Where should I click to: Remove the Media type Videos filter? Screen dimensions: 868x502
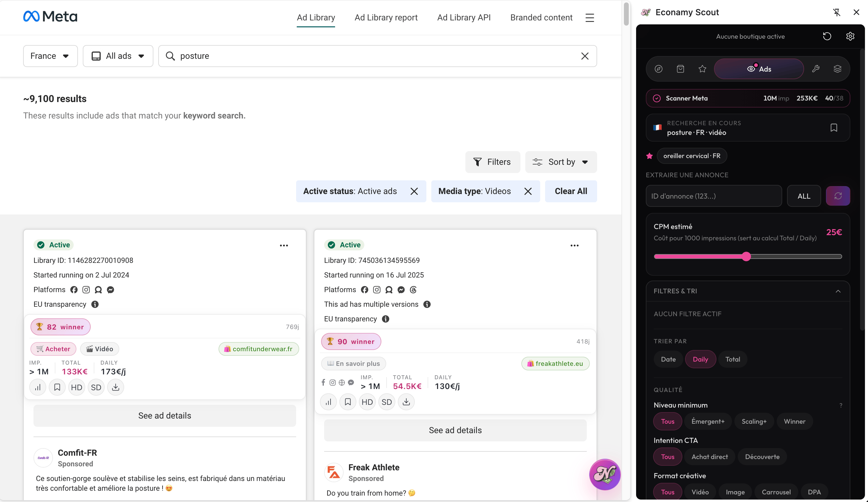[528, 191]
